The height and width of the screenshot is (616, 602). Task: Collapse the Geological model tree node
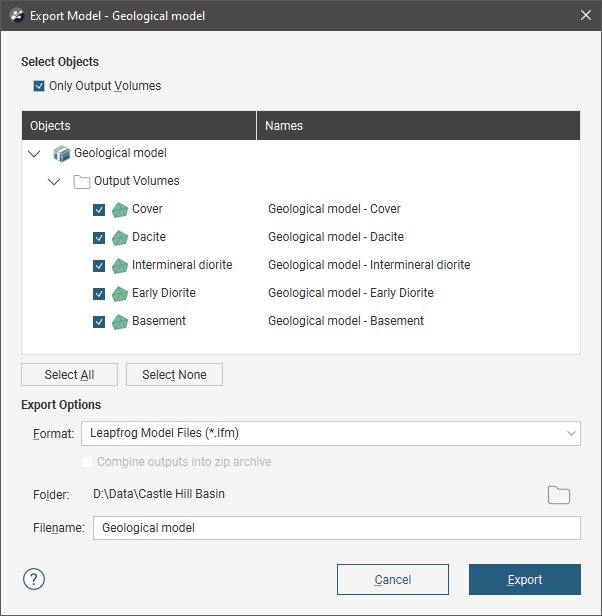tap(35, 154)
